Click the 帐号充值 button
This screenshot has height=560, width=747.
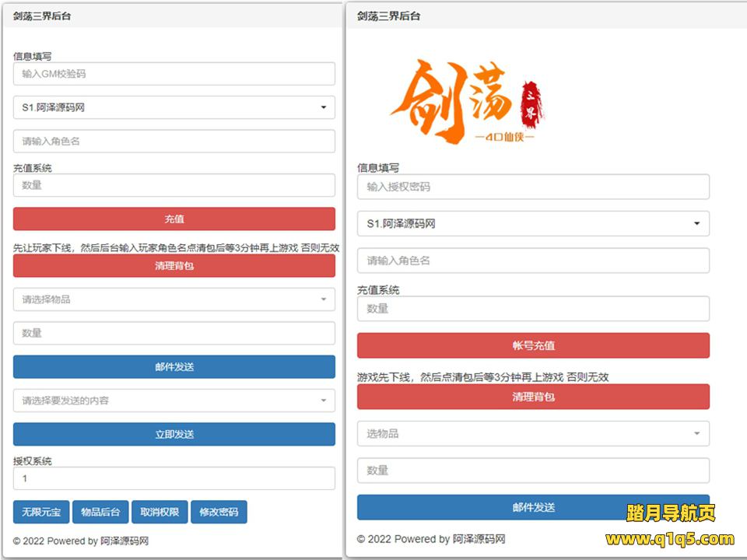point(533,345)
